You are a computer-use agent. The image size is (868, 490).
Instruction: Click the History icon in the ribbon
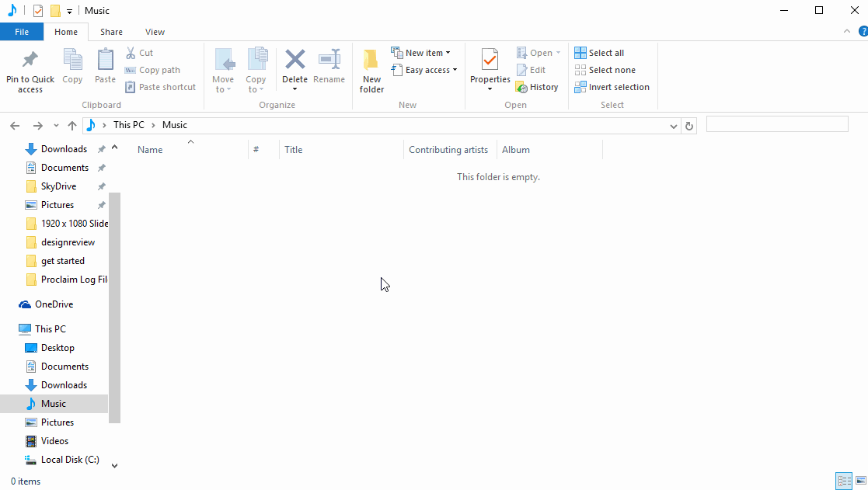pyautogui.click(x=522, y=88)
